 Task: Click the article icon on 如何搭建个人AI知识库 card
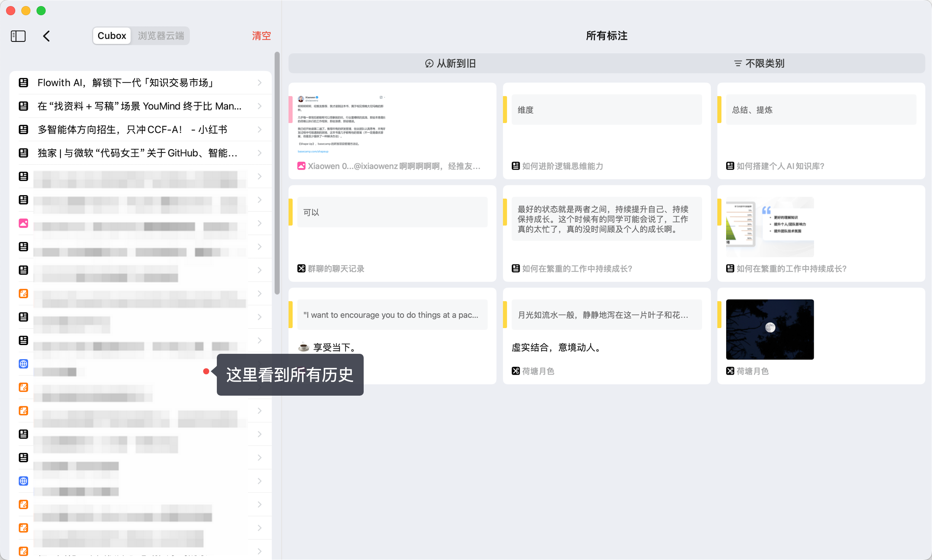(x=730, y=165)
